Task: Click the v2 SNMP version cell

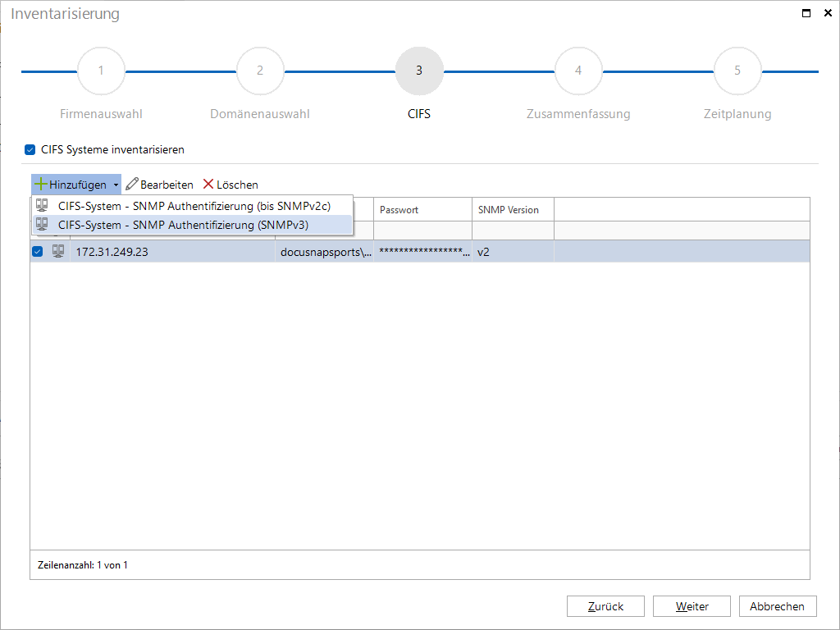Action: (513, 252)
